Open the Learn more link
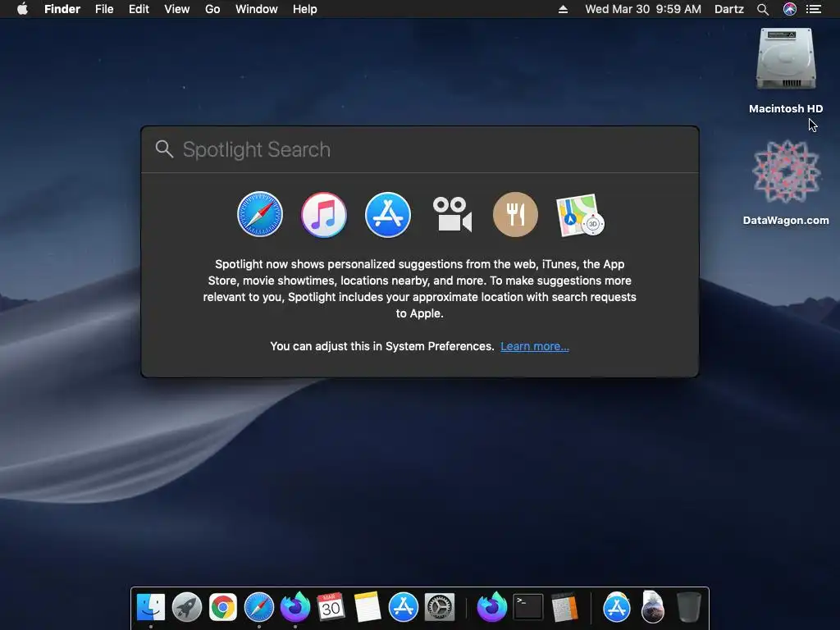The image size is (840, 630). pos(535,346)
